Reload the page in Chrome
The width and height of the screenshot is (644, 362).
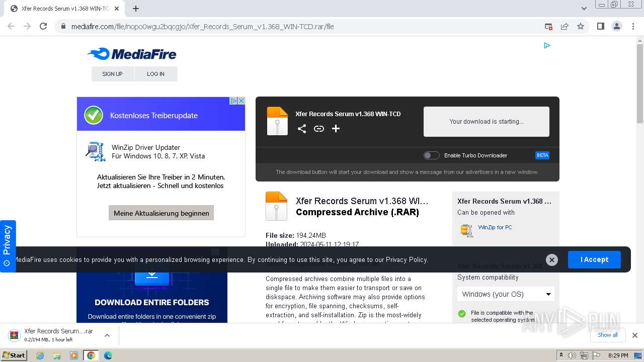click(43, 26)
